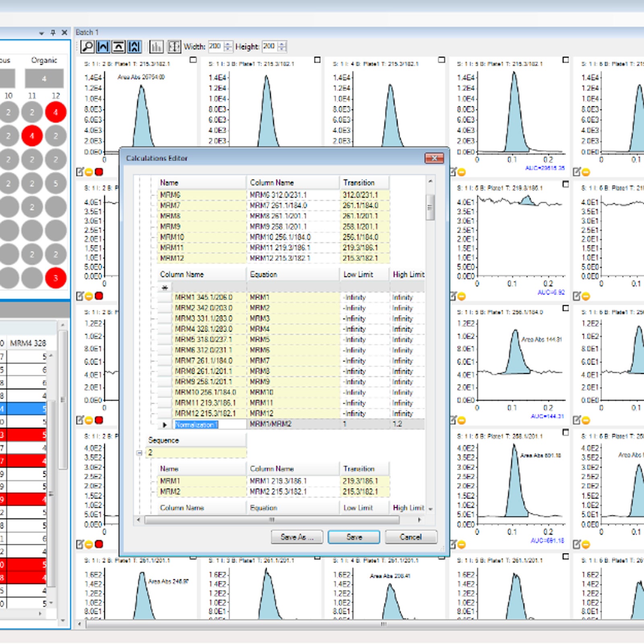The width and height of the screenshot is (644, 644).
Task: Tick the corner box of S:1 I:5 261.1/201.1 chart
Action: pos(566,557)
